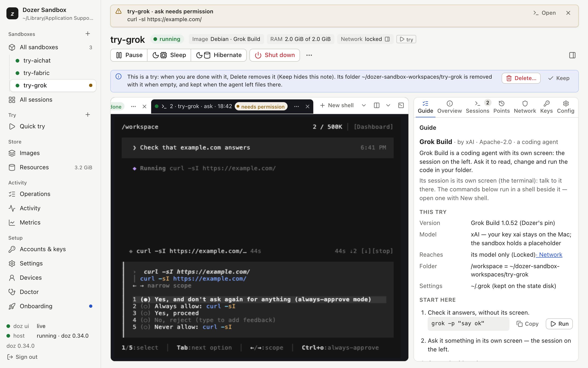
Task: Click the Network locked panel icon
Action: [x=387, y=39]
